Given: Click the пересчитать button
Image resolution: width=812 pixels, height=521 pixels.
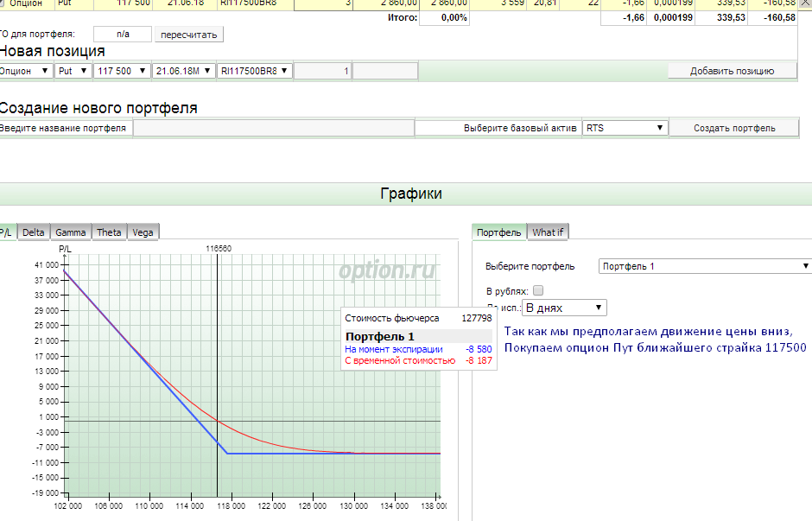Looking at the screenshot, I should pos(188,35).
